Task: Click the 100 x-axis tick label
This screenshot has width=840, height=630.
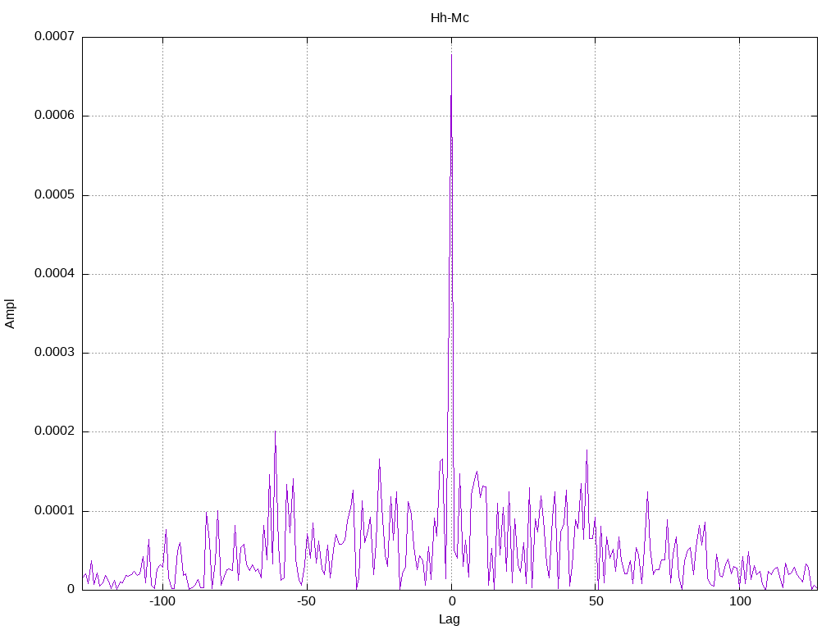Action: [x=740, y=601]
